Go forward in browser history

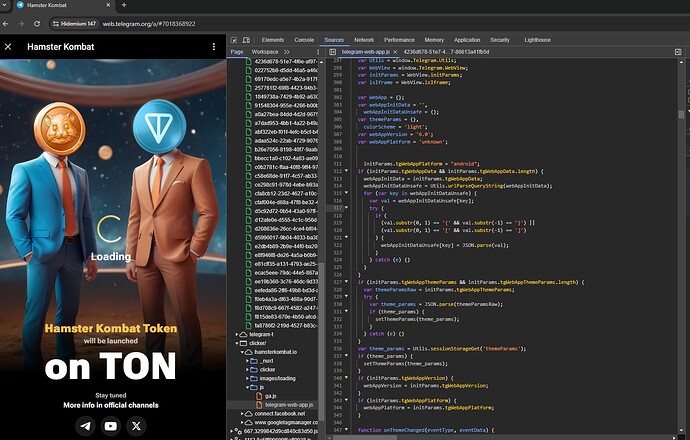coord(21,24)
